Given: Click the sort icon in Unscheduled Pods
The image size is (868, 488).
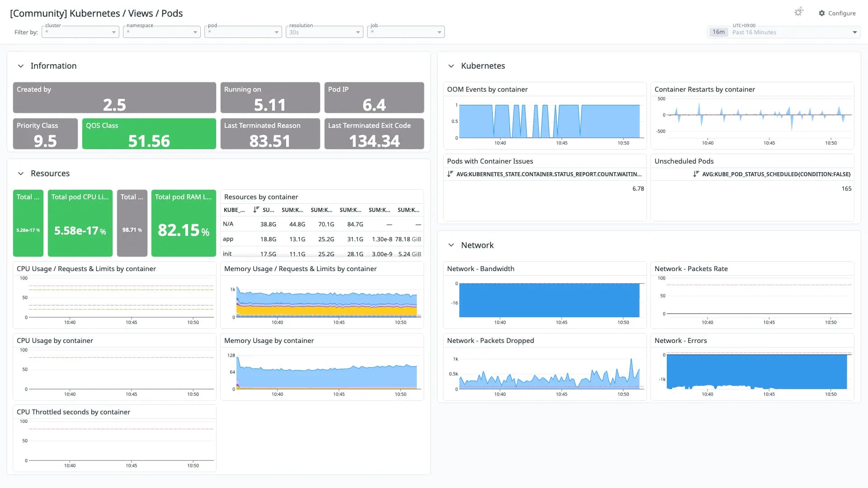Looking at the screenshot, I should (696, 174).
